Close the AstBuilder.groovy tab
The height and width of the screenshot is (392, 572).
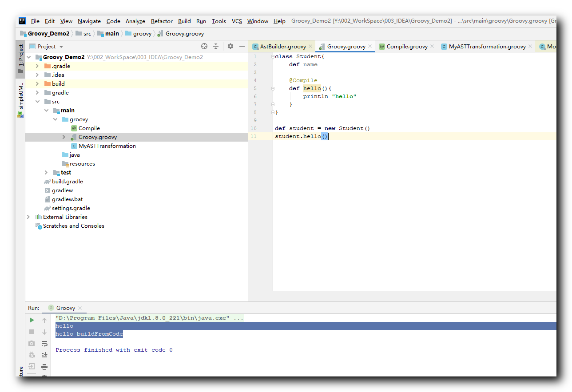(x=310, y=46)
